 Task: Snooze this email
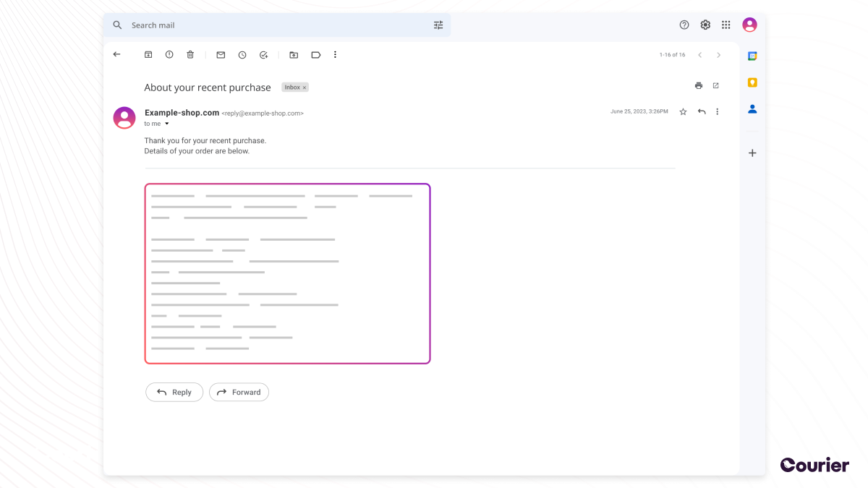point(242,54)
